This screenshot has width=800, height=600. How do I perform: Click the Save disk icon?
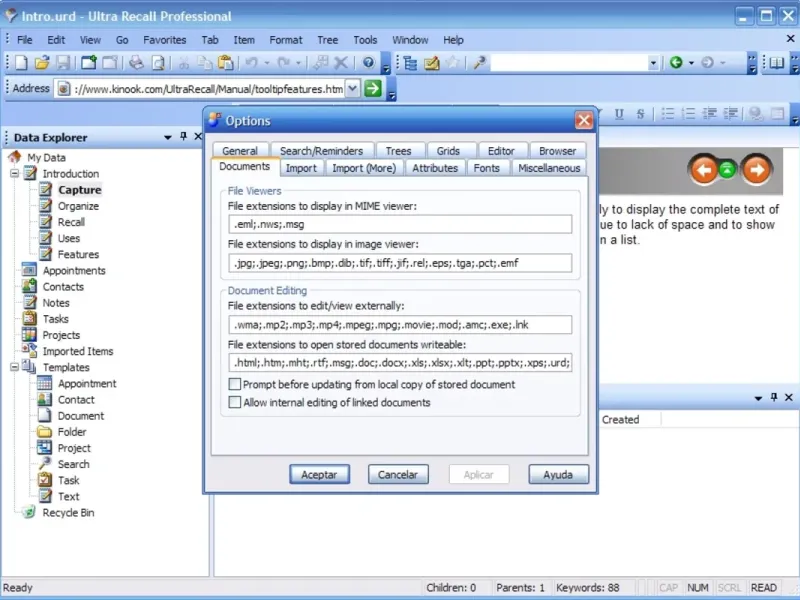[x=63, y=63]
